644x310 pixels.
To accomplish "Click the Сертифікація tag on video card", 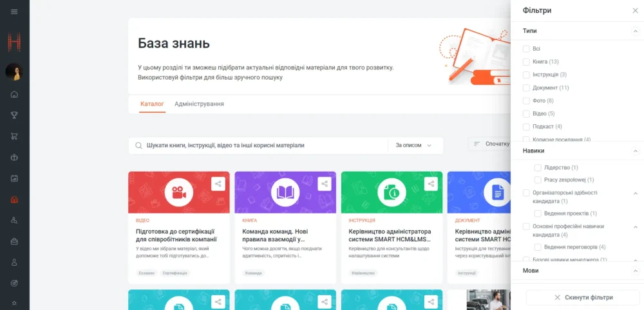I will 175,273.
